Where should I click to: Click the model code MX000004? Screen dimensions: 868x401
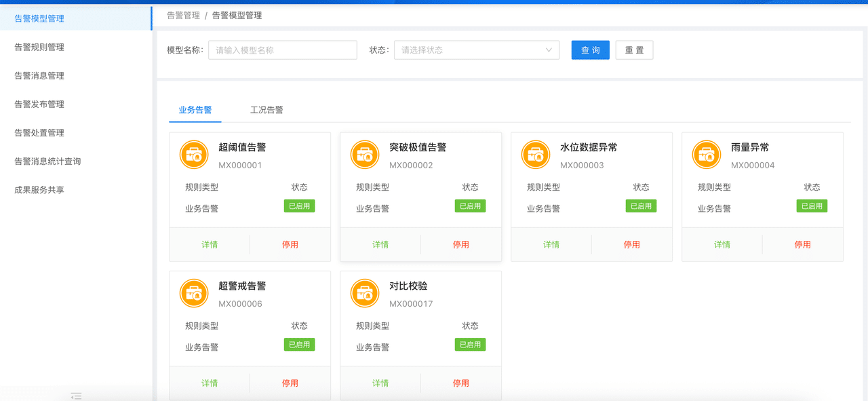pyautogui.click(x=753, y=166)
